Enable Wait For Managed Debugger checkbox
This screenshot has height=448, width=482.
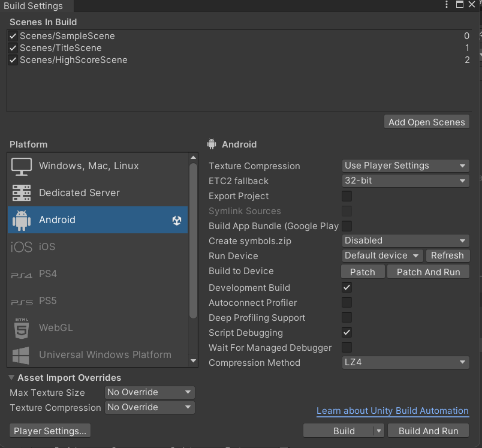click(x=347, y=347)
